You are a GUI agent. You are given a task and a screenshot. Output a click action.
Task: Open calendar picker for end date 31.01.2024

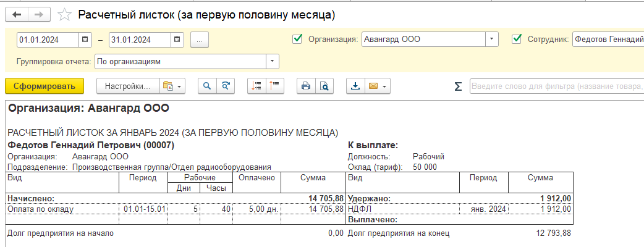(177, 40)
